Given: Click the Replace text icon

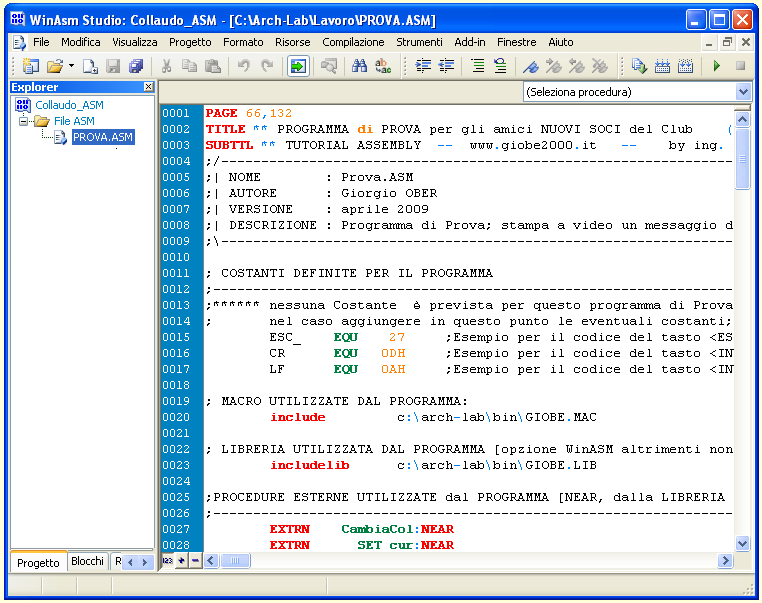Looking at the screenshot, I should 383,66.
